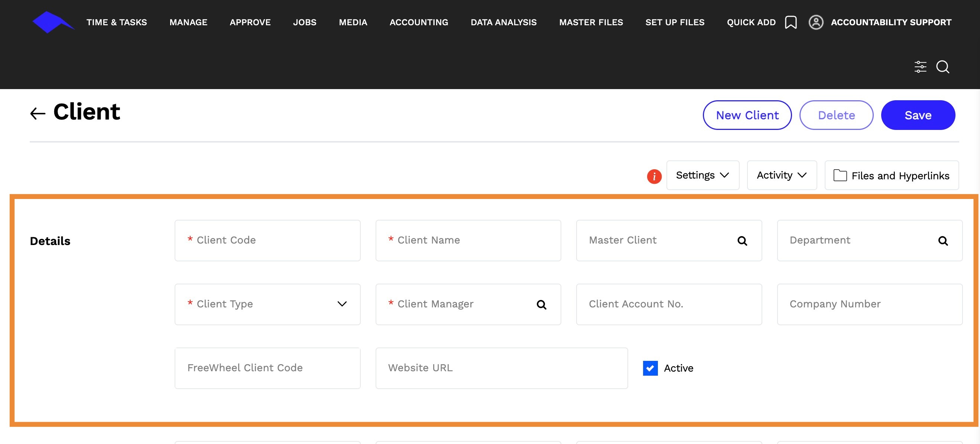Screen dimensions: 980x444
Task: Click the red information icon
Action: [654, 176]
